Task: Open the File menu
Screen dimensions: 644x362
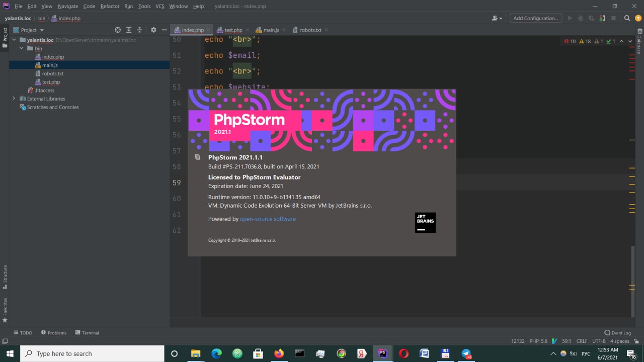Action: pyautogui.click(x=19, y=6)
